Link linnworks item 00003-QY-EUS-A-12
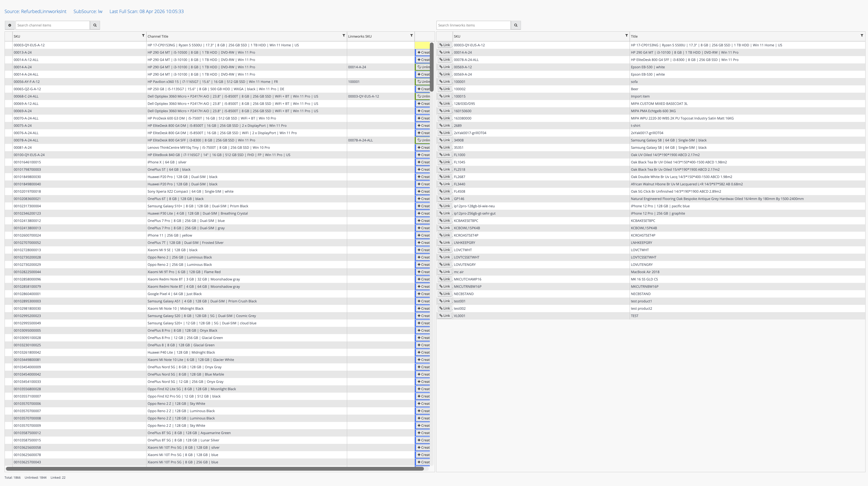 444,45
